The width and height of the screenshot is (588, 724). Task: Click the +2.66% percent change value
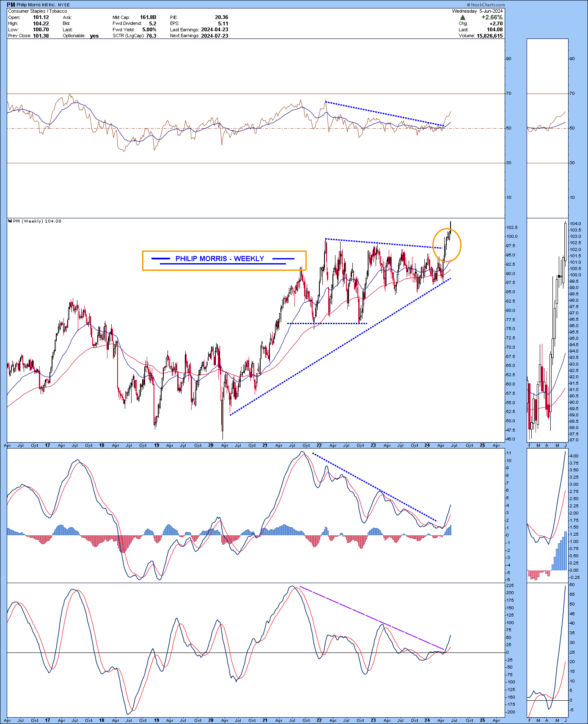[492, 17]
